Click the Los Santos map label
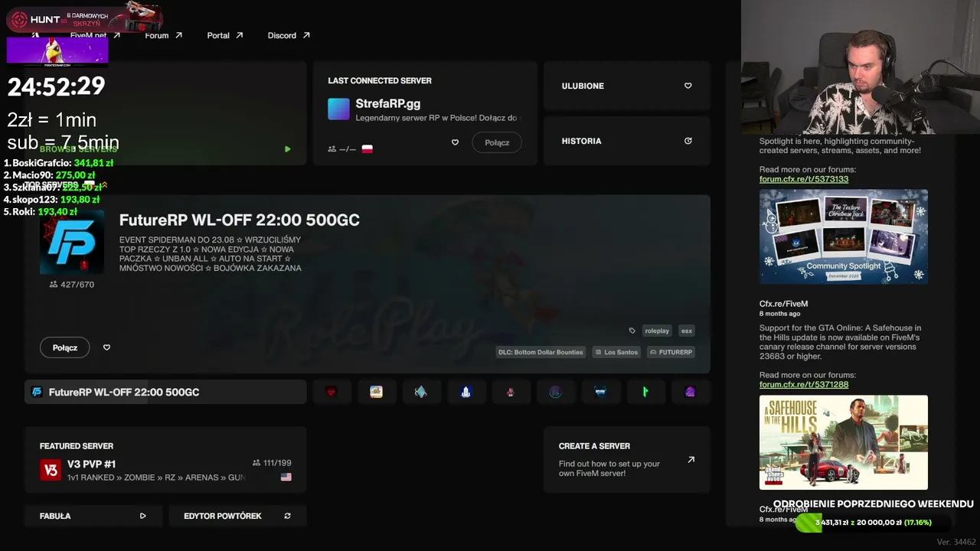Screen dimensions: 980x551 (616, 352)
